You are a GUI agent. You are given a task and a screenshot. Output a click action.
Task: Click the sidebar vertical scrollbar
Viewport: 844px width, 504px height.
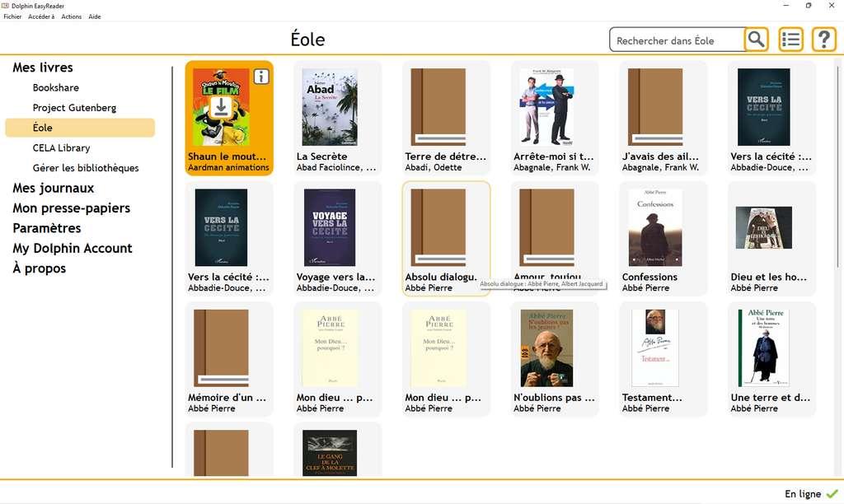point(172,267)
